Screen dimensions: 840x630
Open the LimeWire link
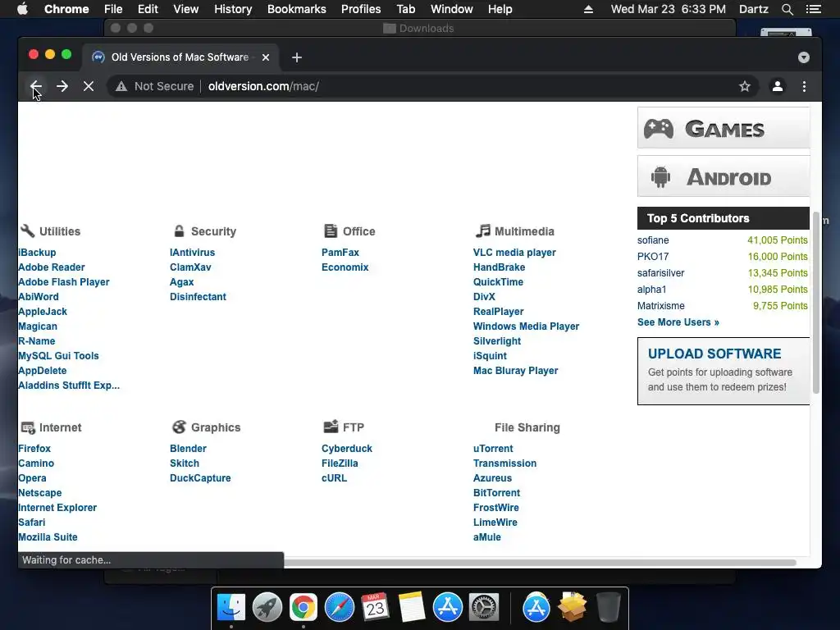[x=495, y=523]
